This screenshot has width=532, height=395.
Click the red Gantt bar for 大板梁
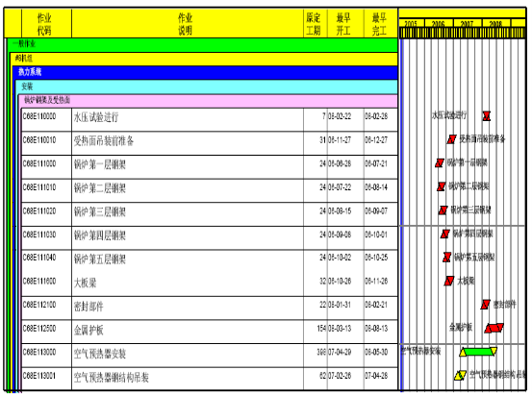point(449,281)
